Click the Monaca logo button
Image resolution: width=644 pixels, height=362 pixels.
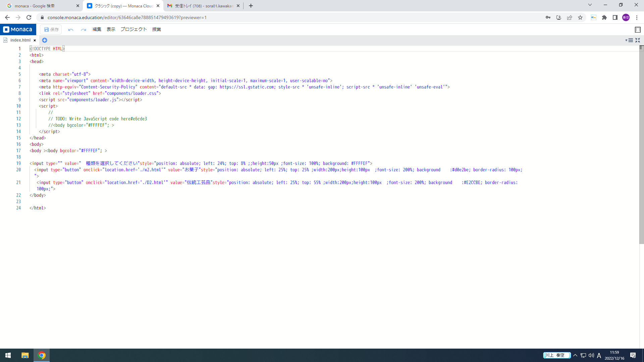(18, 29)
